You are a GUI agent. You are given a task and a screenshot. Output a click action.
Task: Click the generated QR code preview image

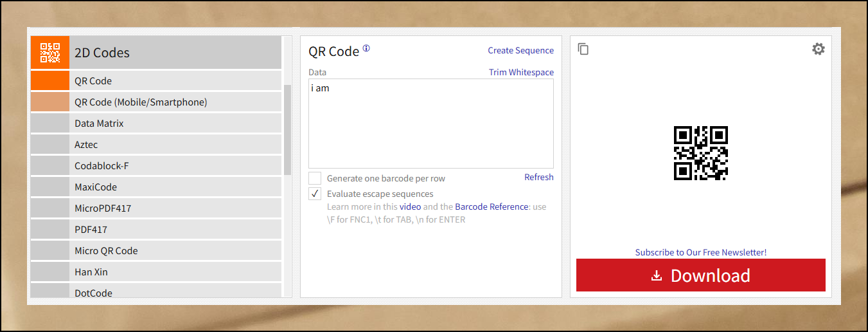(701, 153)
